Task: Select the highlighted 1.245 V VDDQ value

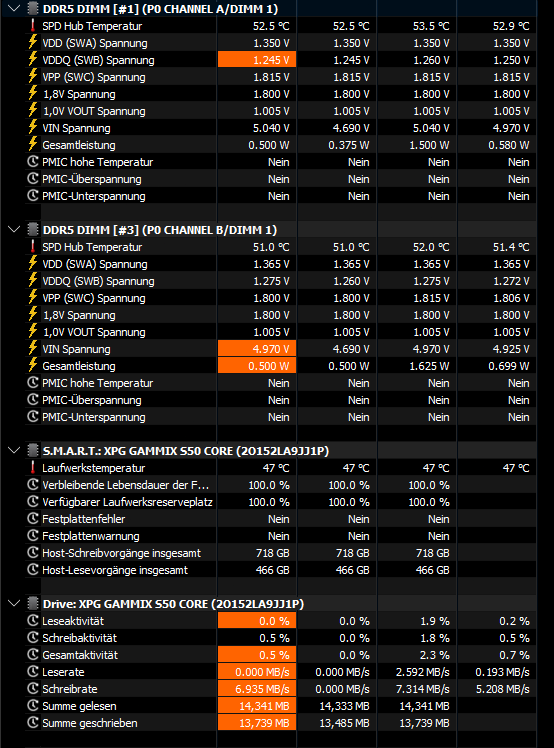Action: point(257,60)
